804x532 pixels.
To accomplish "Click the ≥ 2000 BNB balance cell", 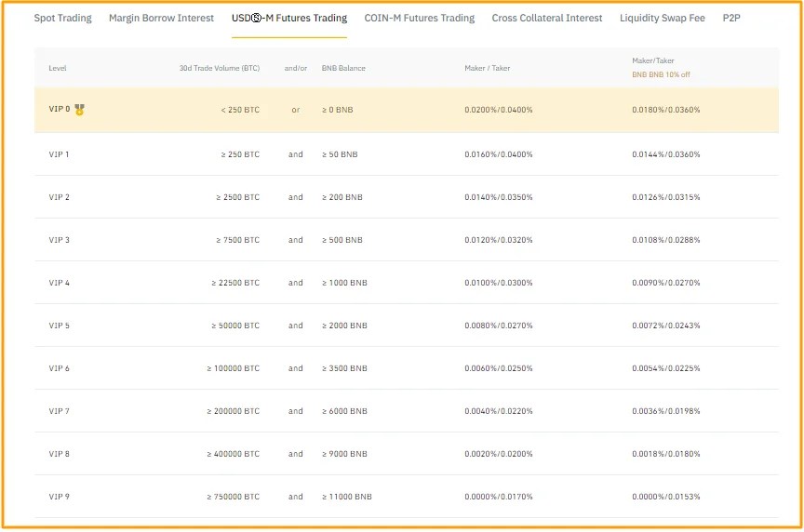I will [344, 326].
